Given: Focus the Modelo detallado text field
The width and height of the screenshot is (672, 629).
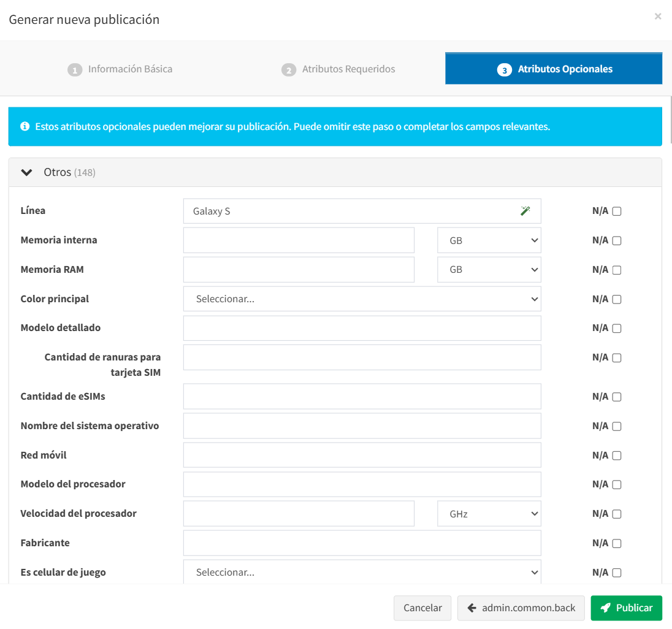Looking at the screenshot, I should tap(362, 328).
